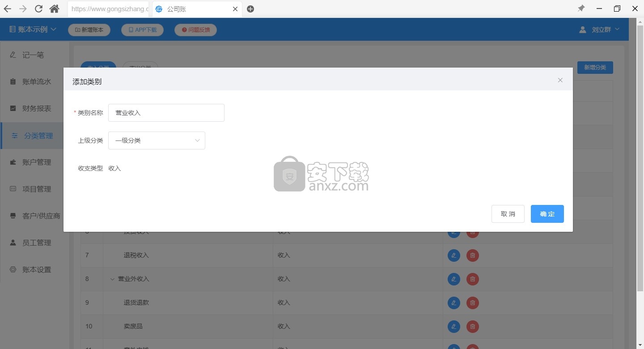The height and width of the screenshot is (349, 644).
Task: Click the 卖废品 category name
Action: click(x=133, y=326)
